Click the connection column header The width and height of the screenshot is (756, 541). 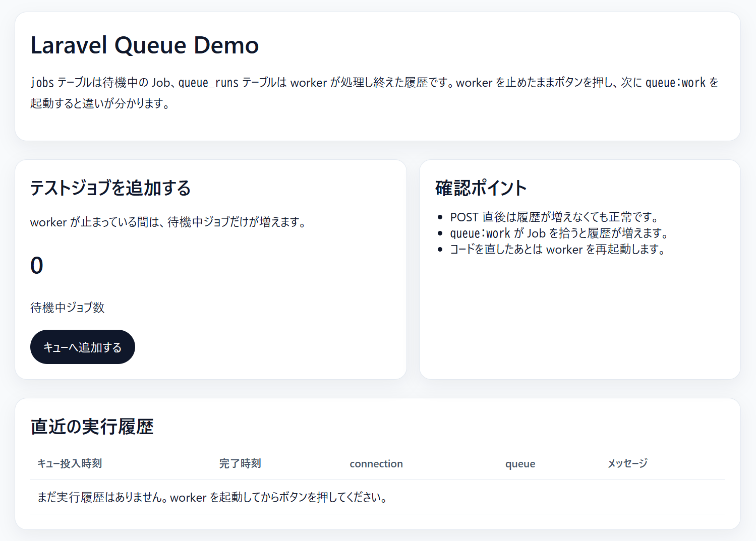point(376,464)
